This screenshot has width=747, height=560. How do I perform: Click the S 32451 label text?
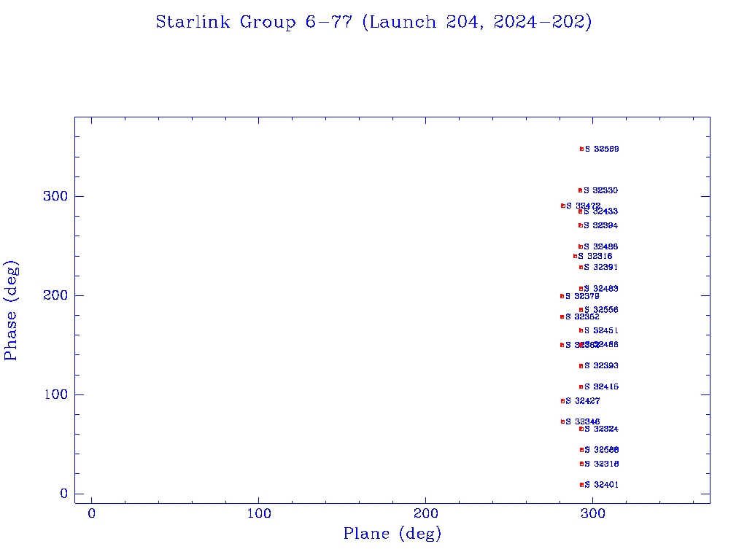[x=601, y=330]
